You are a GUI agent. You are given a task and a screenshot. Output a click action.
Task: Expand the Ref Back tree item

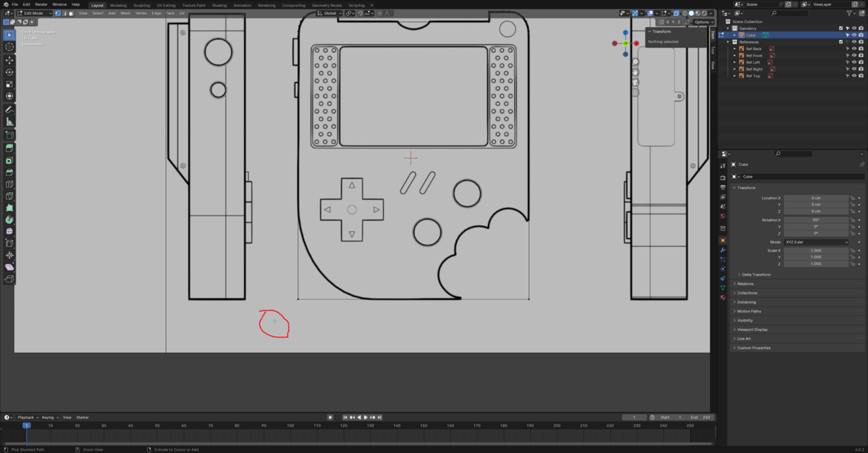[x=734, y=49]
